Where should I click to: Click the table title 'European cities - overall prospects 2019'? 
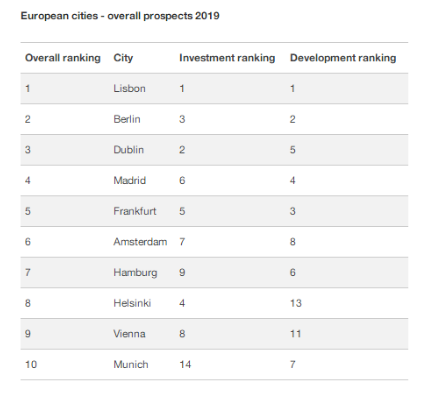click(x=120, y=16)
